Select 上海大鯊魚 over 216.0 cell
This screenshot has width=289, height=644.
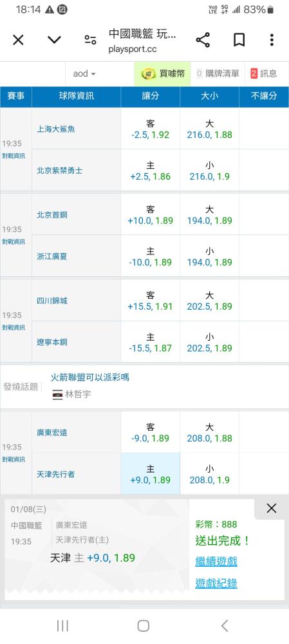click(x=209, y=129)
